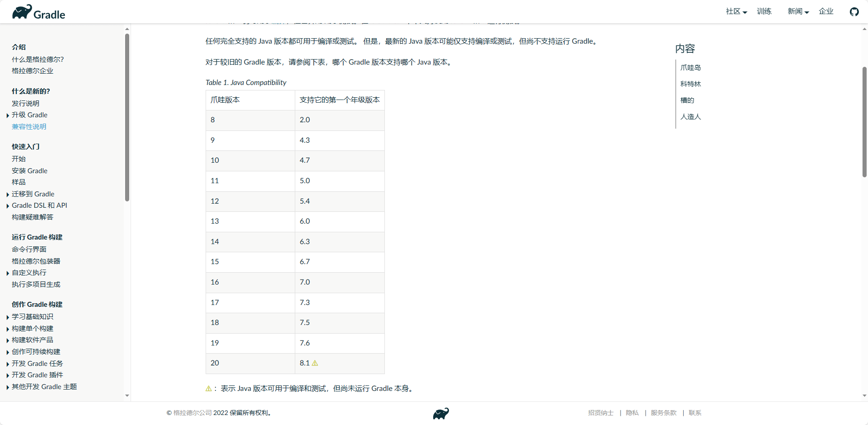
Task: Click sidebar scrollbar down arrow
Action: tap(127, 396)
